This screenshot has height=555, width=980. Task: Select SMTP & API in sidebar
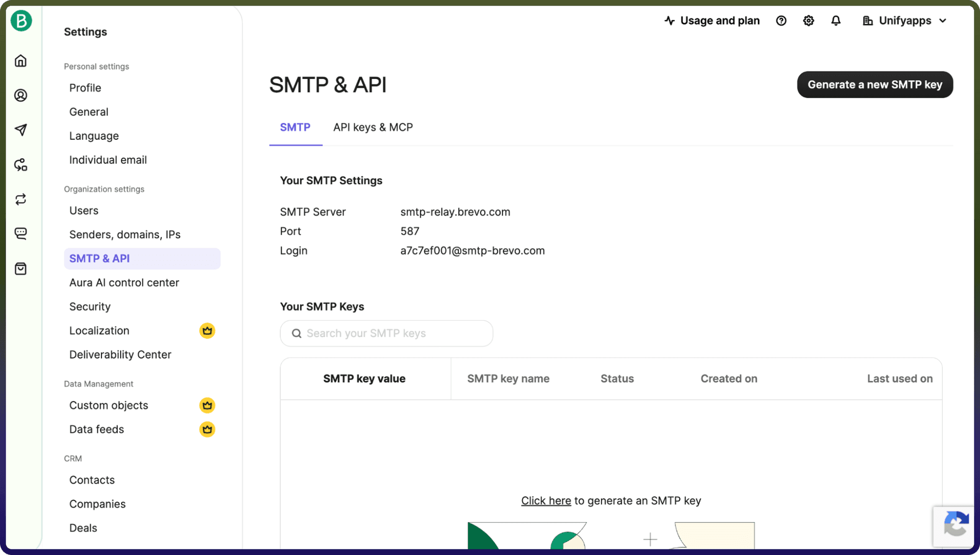pyautogui.click(x=142, y=258)
